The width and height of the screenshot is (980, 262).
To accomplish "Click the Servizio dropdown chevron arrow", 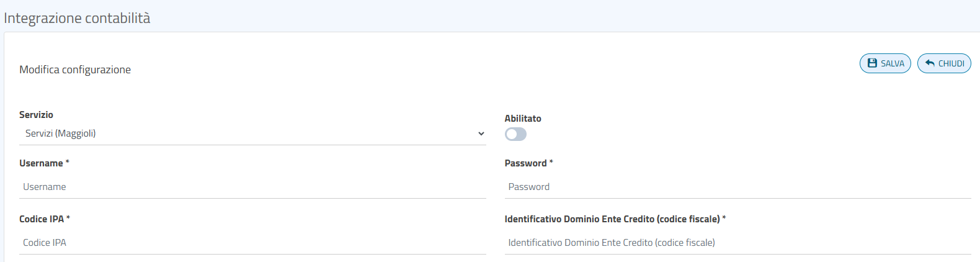I will 481,133.
